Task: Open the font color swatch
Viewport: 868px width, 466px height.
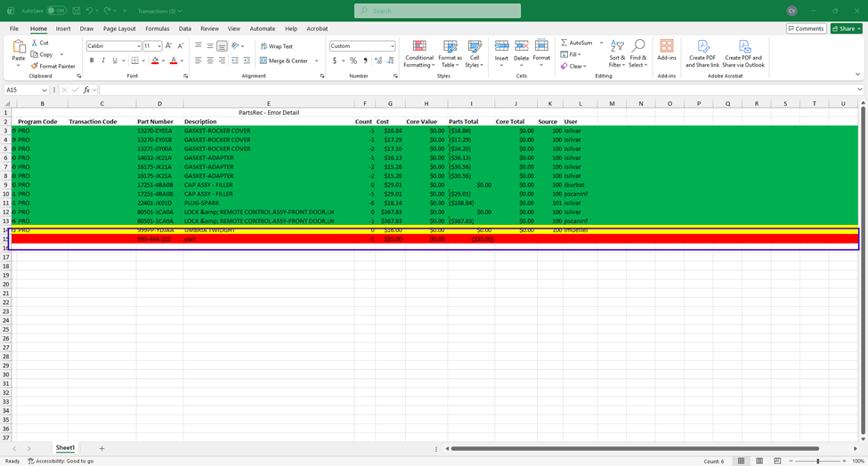Action: 174,60
